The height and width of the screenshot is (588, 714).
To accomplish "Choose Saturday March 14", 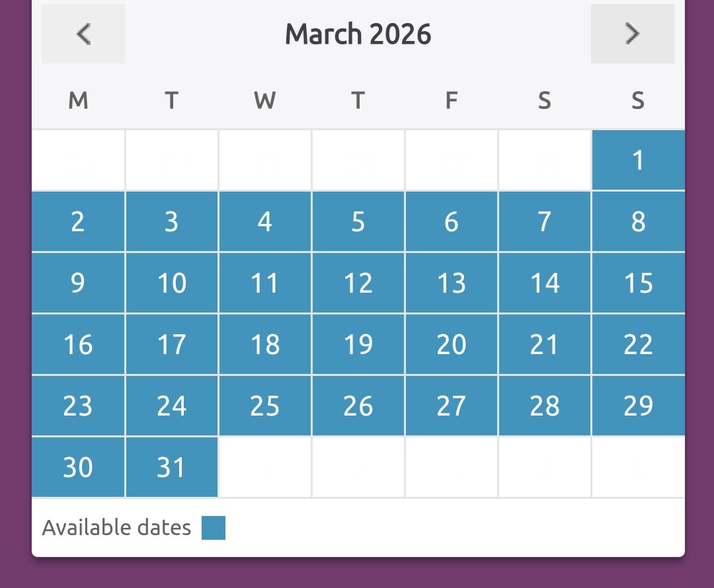I will pyautogui.click(x=545, y=283).
